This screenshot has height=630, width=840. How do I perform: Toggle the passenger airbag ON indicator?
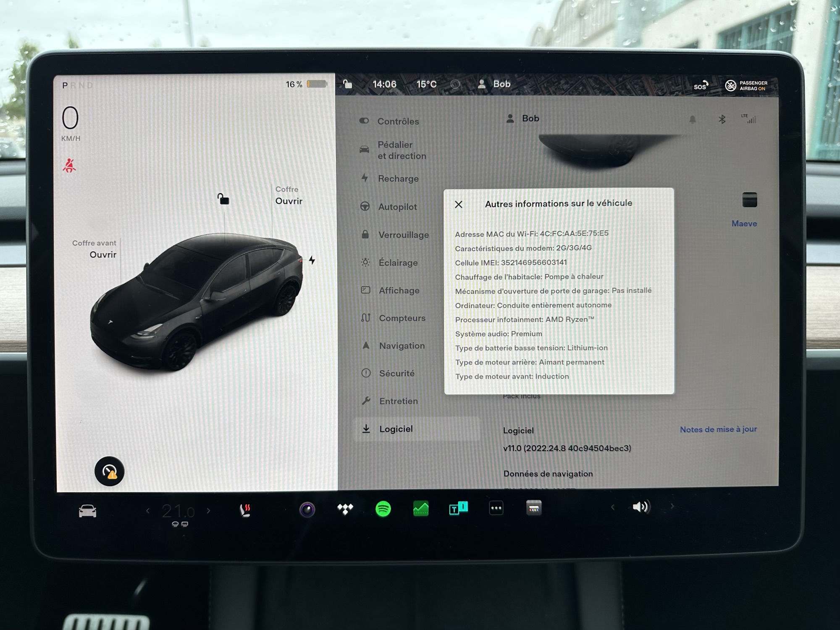tap(748, 84)
